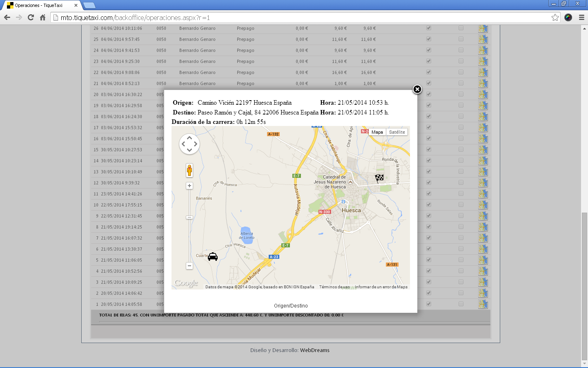588x368 pixels.
Task: Zoom in with the map plus button
Action: tap(189, 186)
